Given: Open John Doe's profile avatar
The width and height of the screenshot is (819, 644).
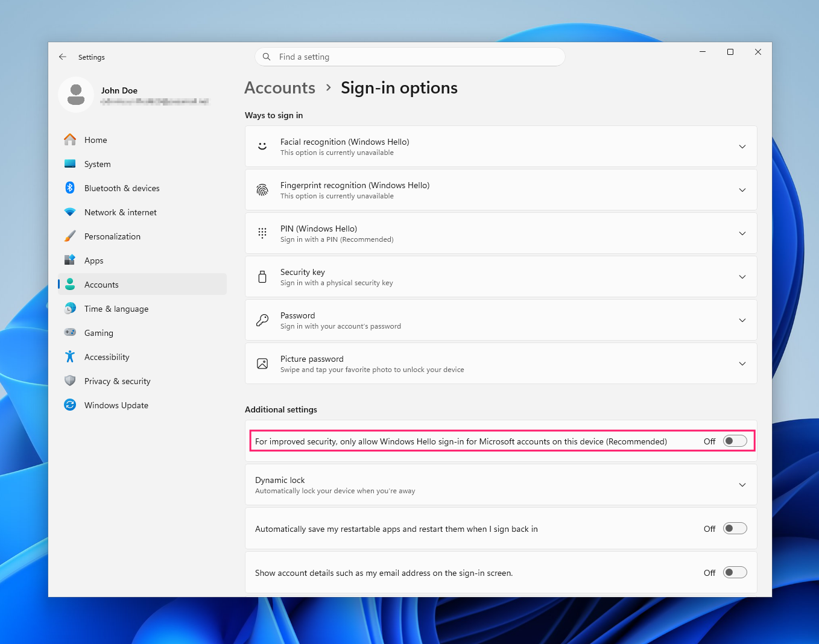Looking at the screenshot, I should 76,95.
